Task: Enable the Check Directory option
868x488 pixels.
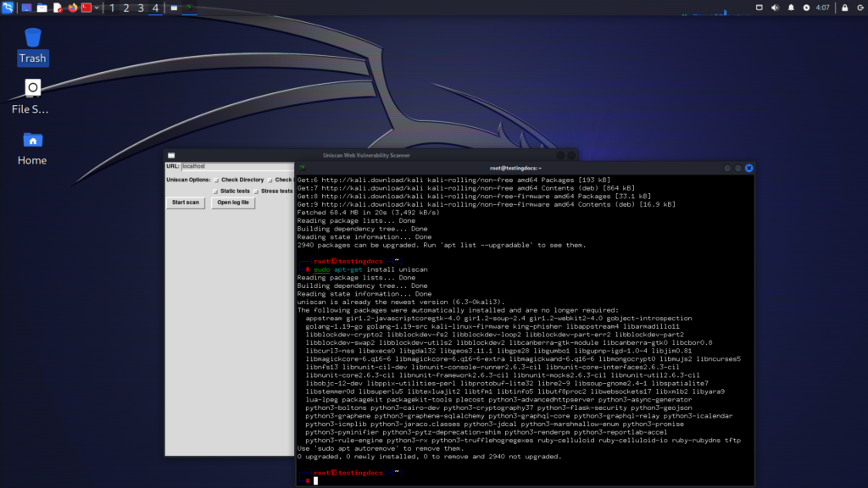Action: 216,180
